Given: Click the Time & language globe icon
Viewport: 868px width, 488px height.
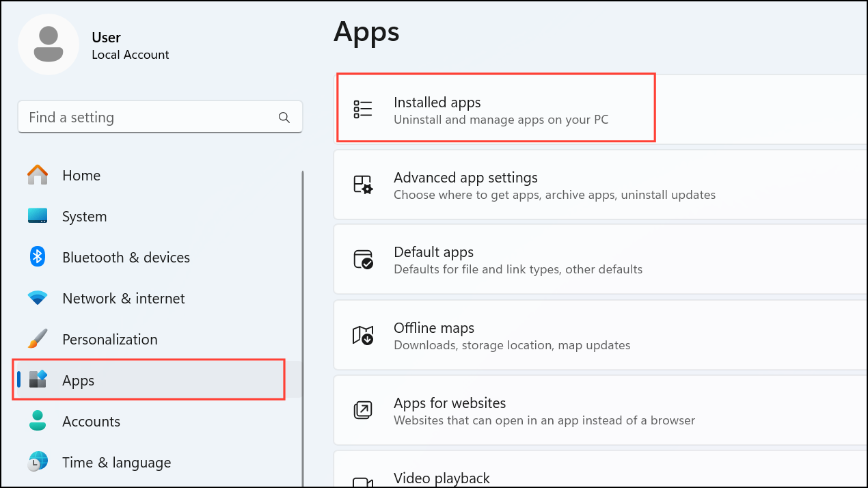Looking at the screenshot, I should pyautogui.click(x=38, y=462).
